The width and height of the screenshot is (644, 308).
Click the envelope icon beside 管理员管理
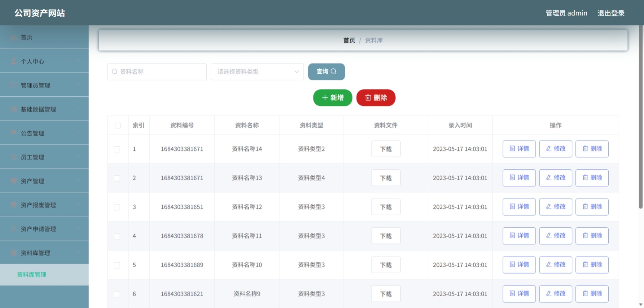click(14, 85)
